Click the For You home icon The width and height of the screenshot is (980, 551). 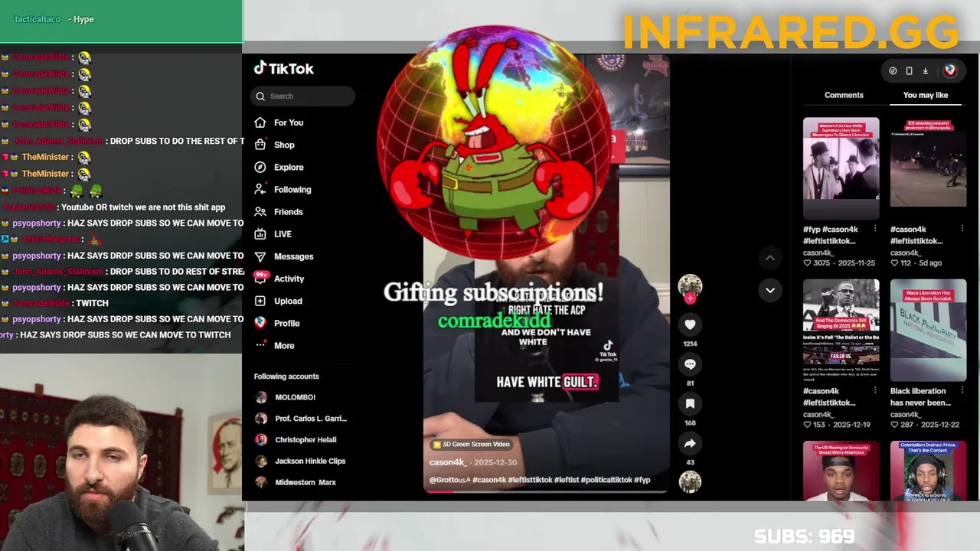point(260,122)
